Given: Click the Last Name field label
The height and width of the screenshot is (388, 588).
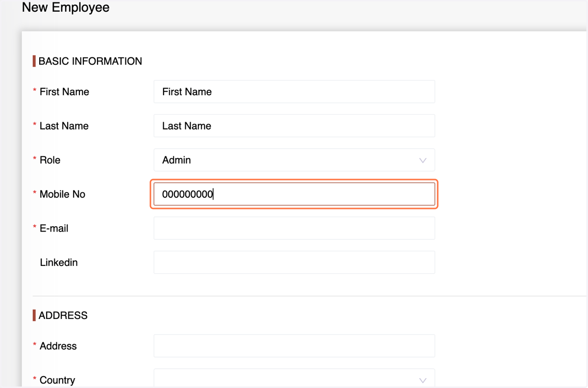Looking at the screenshot, I should click(x=64, y=126).
